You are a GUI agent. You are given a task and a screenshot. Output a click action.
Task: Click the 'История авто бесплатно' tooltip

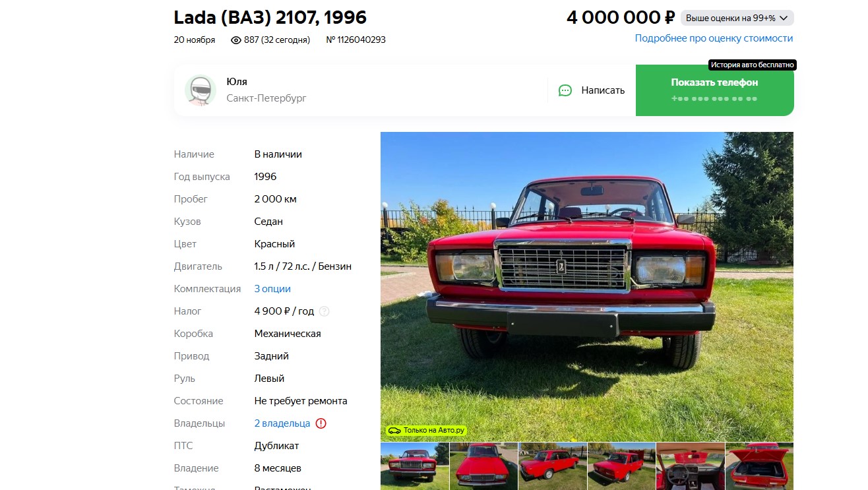pos(753,65)
